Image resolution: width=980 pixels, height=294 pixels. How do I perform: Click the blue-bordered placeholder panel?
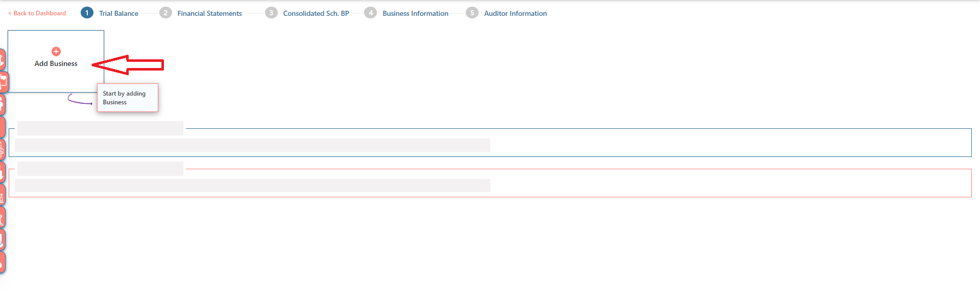click(490, 142)
